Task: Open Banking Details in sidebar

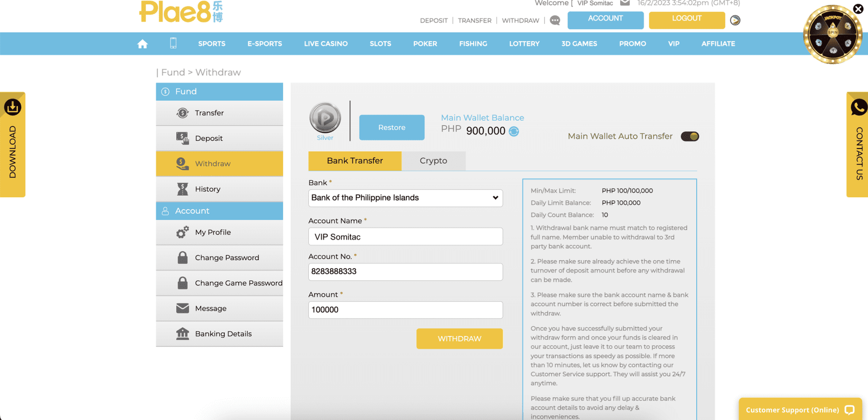Action: 219,334
